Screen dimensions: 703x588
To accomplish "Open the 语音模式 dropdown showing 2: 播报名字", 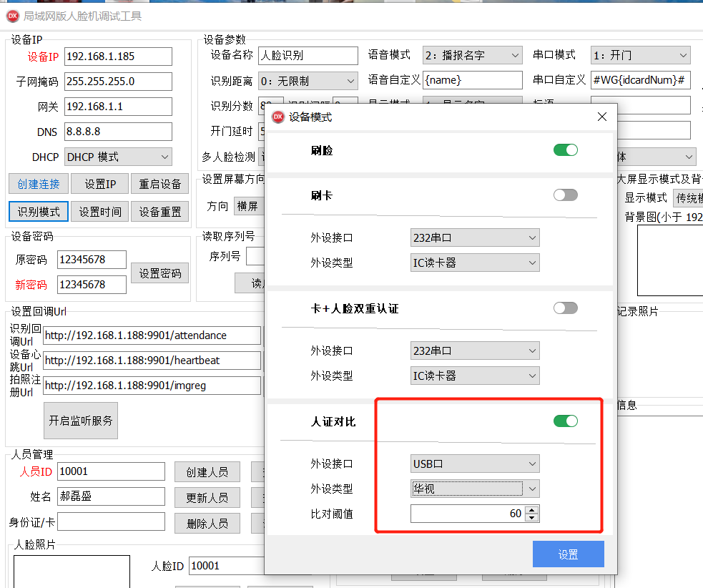I will pos(472,55).
